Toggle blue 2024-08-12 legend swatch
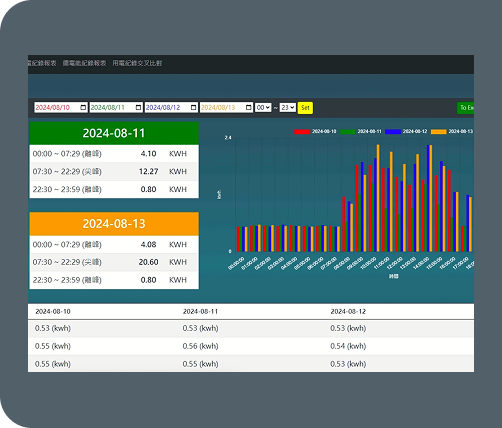This screenshot has width=502, height=428. point(393,132)
